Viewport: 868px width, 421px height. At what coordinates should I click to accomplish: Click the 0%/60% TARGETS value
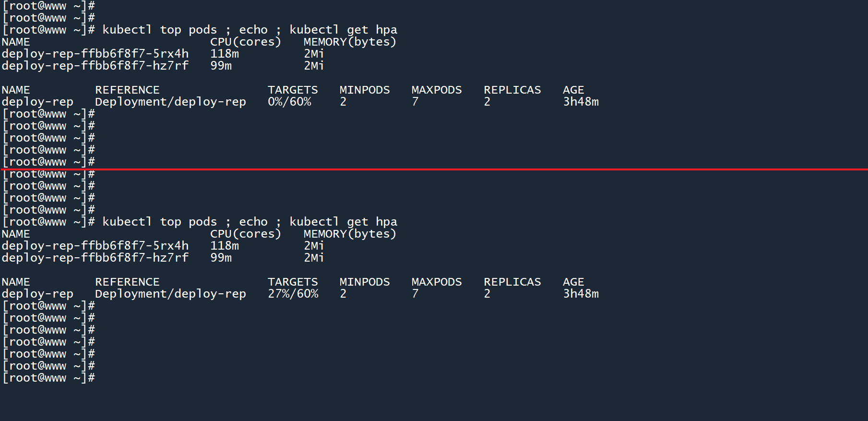[x=289, y=102]
